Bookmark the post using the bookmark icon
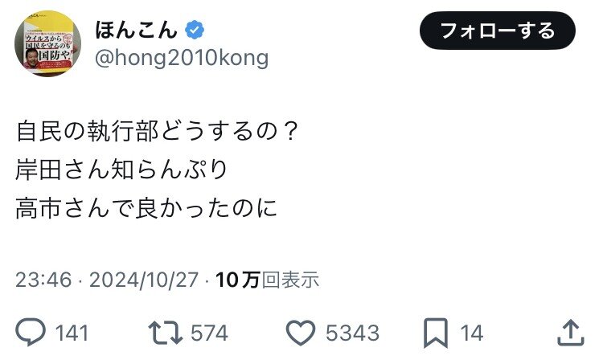 [436, 333]
